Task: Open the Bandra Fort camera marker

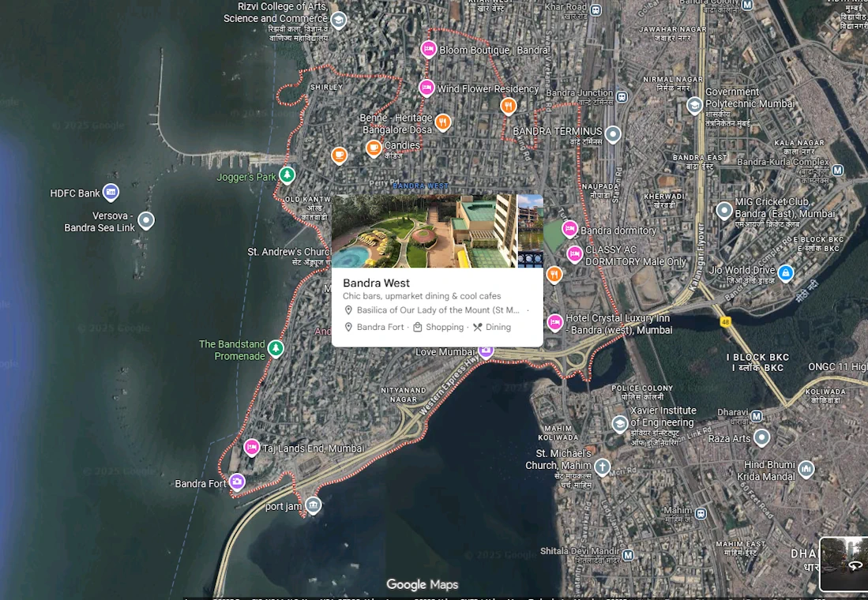Action: [237, 482]
